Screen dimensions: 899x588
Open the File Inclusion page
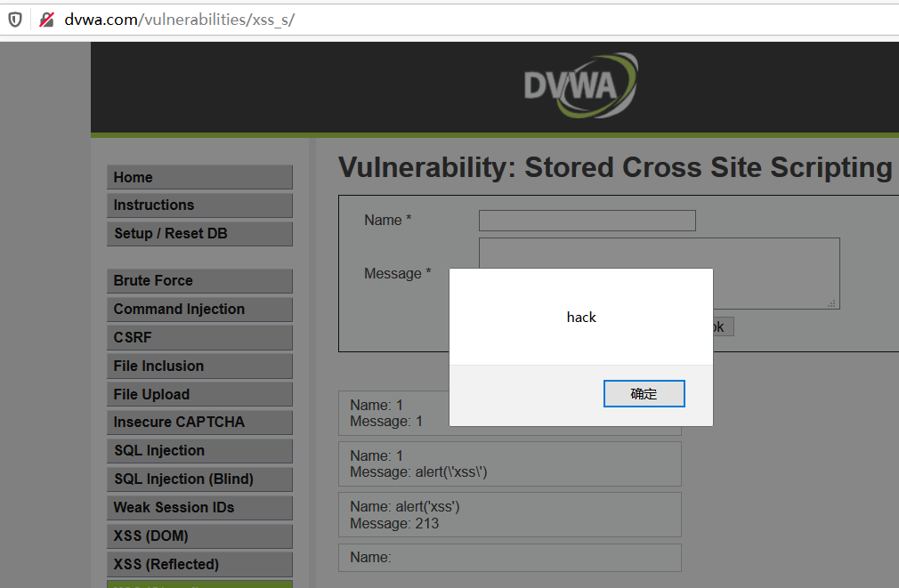199,366
